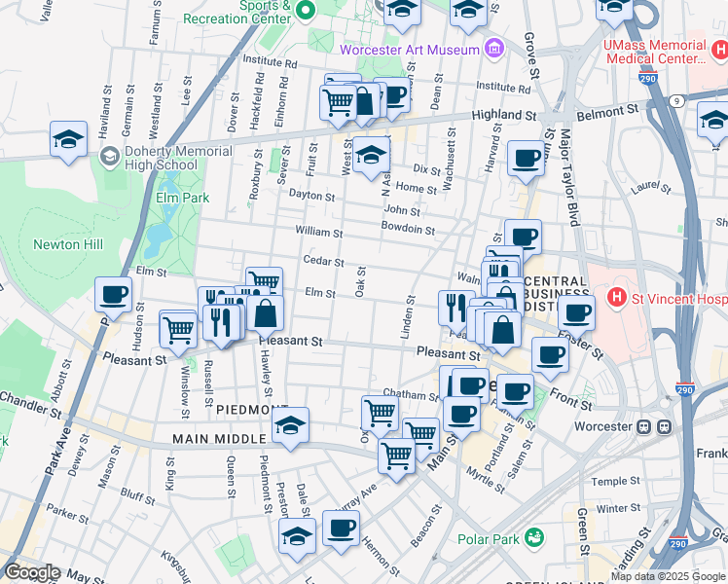Click the Temple St label

(615, 482)
